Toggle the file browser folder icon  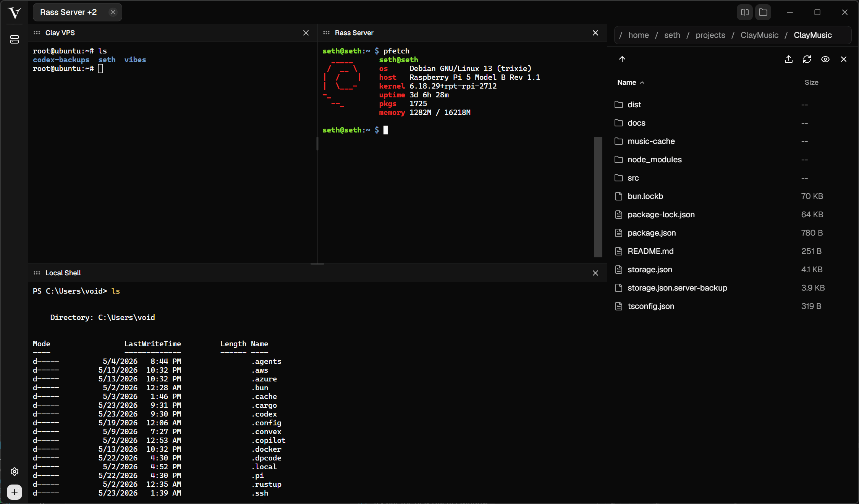(763, 12)
